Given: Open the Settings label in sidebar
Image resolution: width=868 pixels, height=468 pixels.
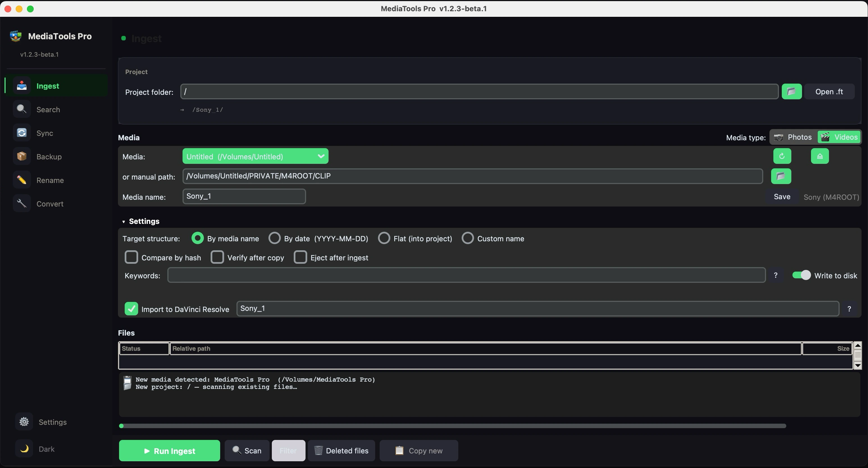Looking at the screenshot, I should 53,422.
